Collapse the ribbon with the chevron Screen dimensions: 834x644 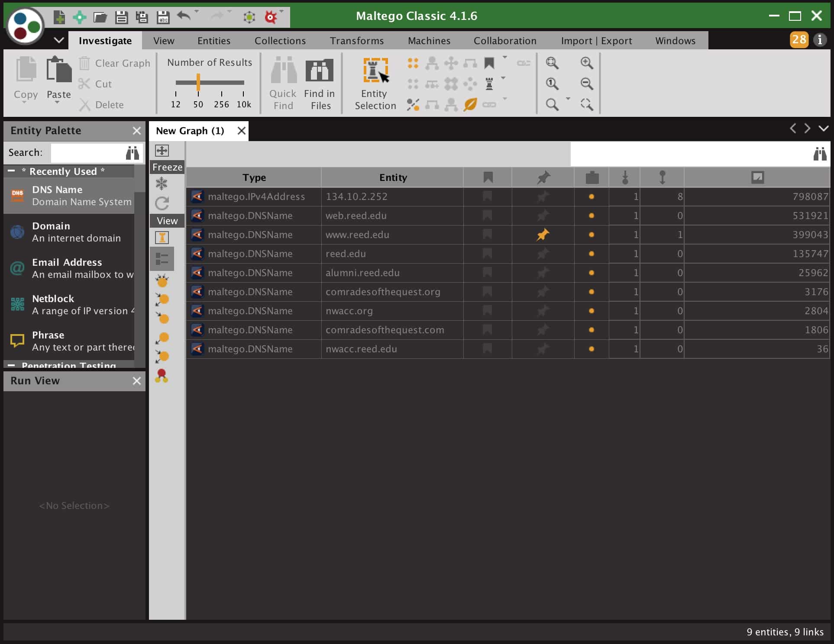tap(59, 40)
